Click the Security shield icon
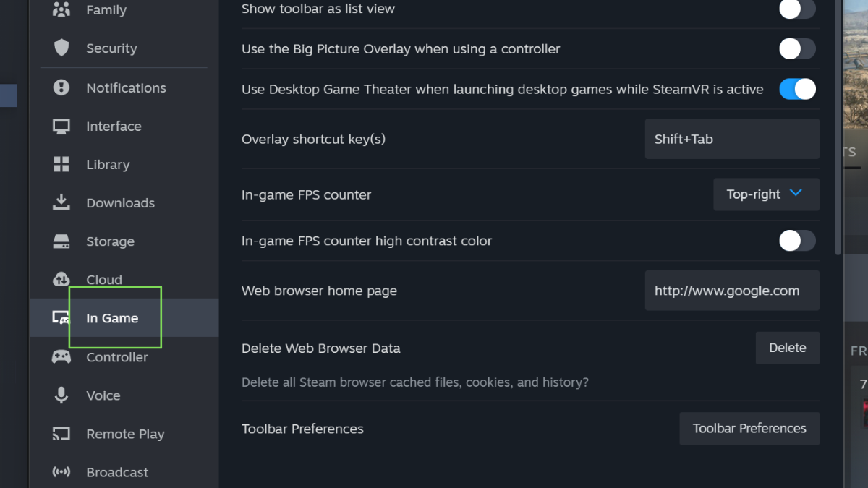The height and width of the screenshot is (488, 868). point(61,48)
